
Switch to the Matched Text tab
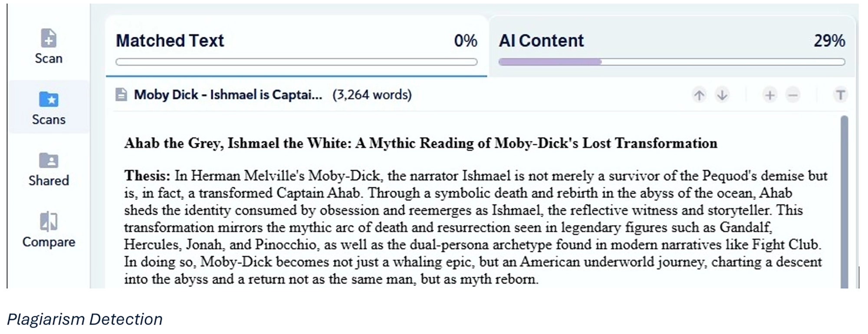click(x=170, y=41)
